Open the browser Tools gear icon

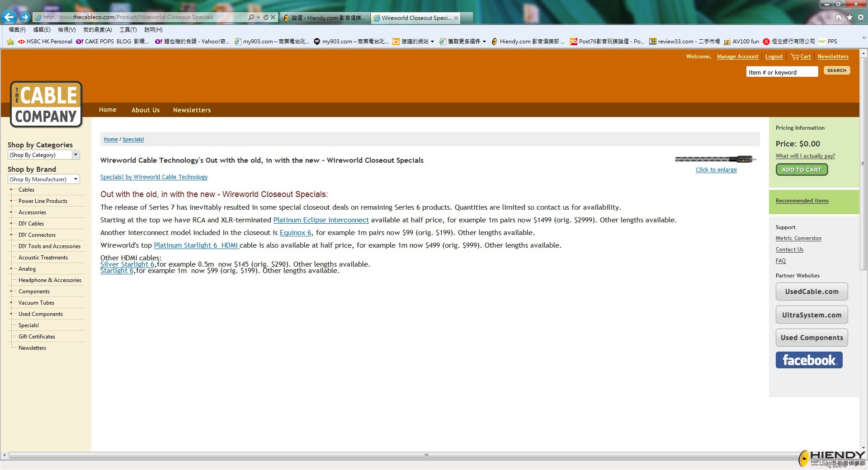(860, 17)
